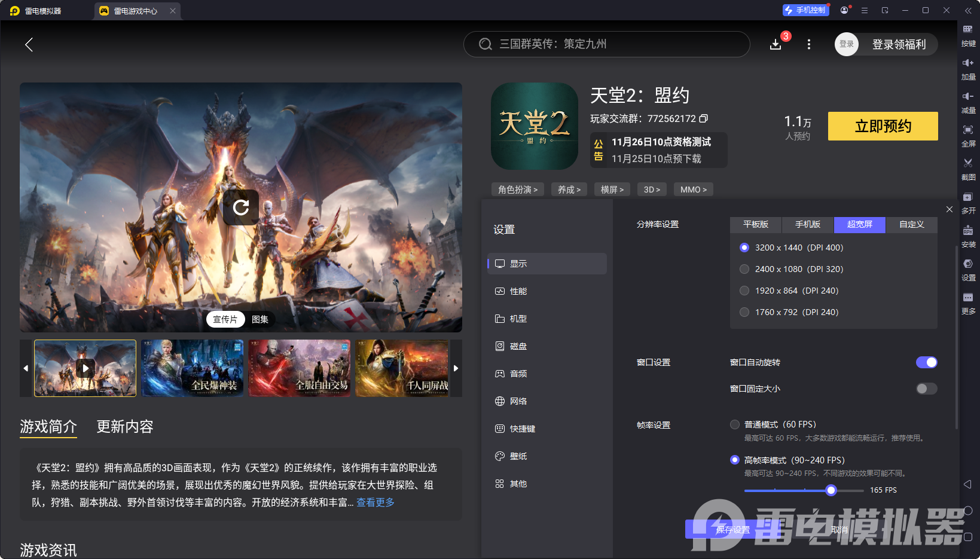980x559 pixels.
Task: Select the 2400 x 1080 resolution option
Action: [x=744, y=269]
